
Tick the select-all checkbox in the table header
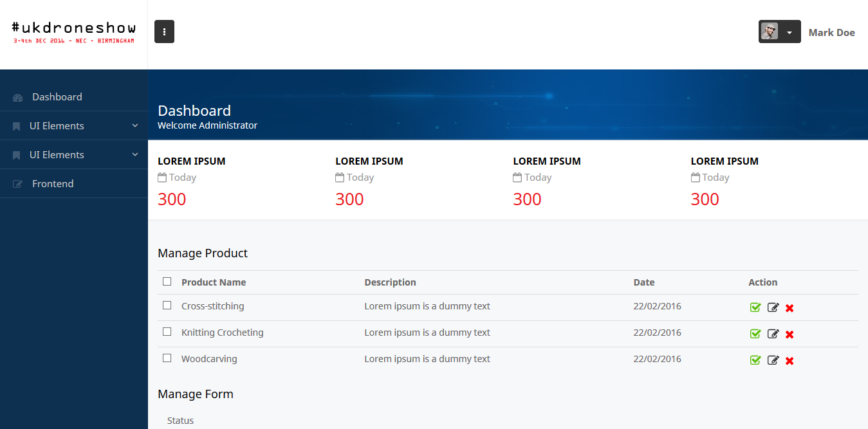coord(167,282)
